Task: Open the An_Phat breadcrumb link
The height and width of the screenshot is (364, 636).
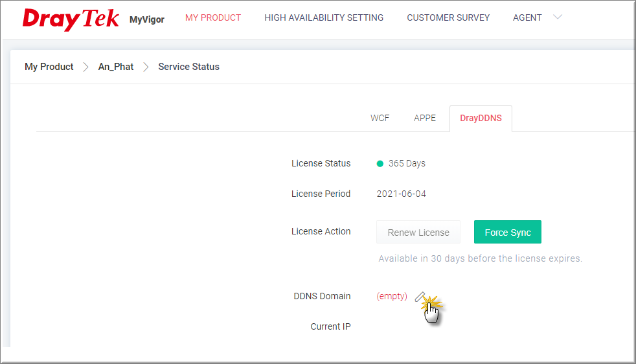Action: tap(116, 67)
